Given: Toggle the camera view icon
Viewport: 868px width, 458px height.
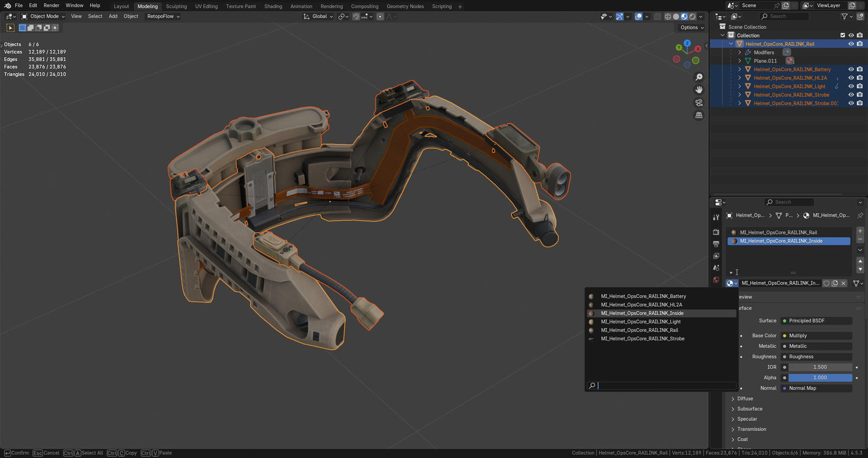Looking at the screenshot, I should (x=699, y=103).
